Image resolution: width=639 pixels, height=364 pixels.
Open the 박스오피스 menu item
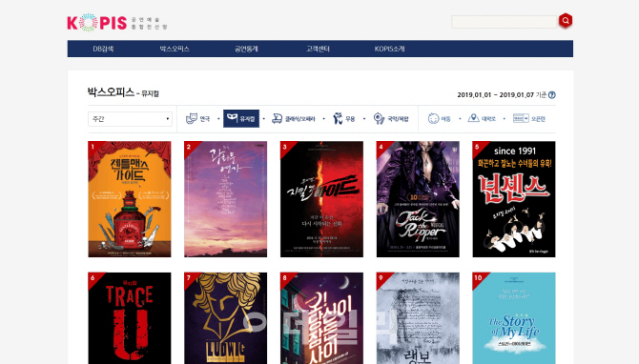coord(175,49)
